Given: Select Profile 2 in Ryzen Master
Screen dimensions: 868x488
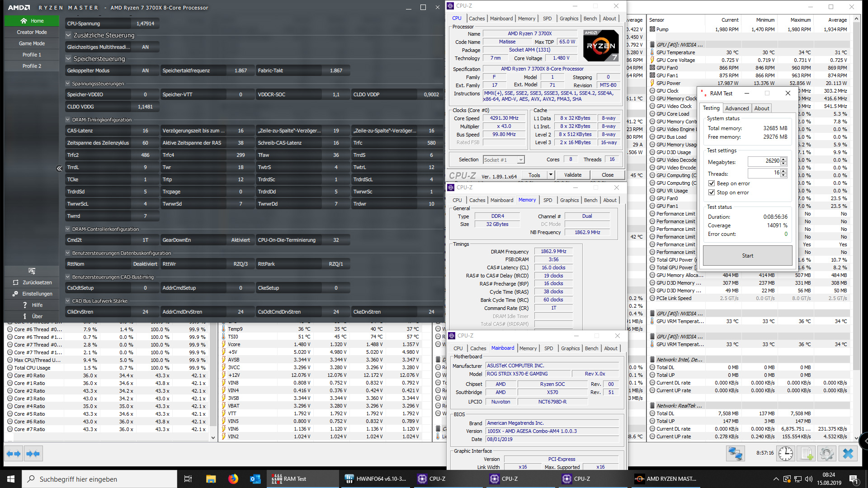Looking at the screenshot, I should [x=32, y=66].
